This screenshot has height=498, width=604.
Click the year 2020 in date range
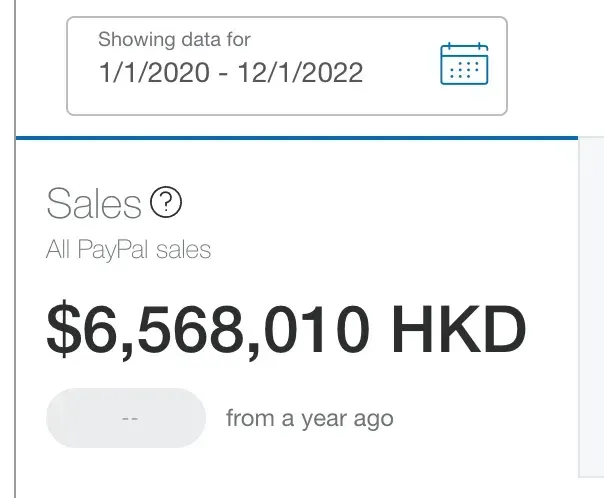click(178, 72)
